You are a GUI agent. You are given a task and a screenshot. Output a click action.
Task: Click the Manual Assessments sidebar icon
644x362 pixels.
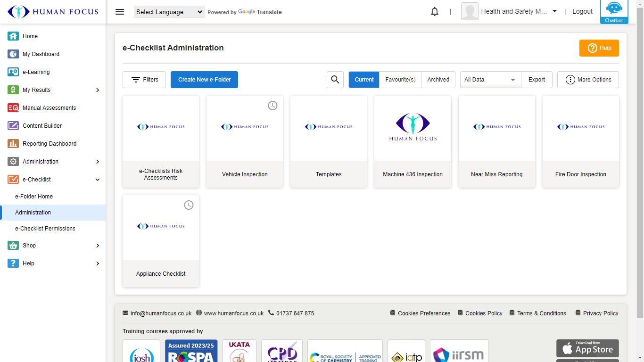point(13,108)
